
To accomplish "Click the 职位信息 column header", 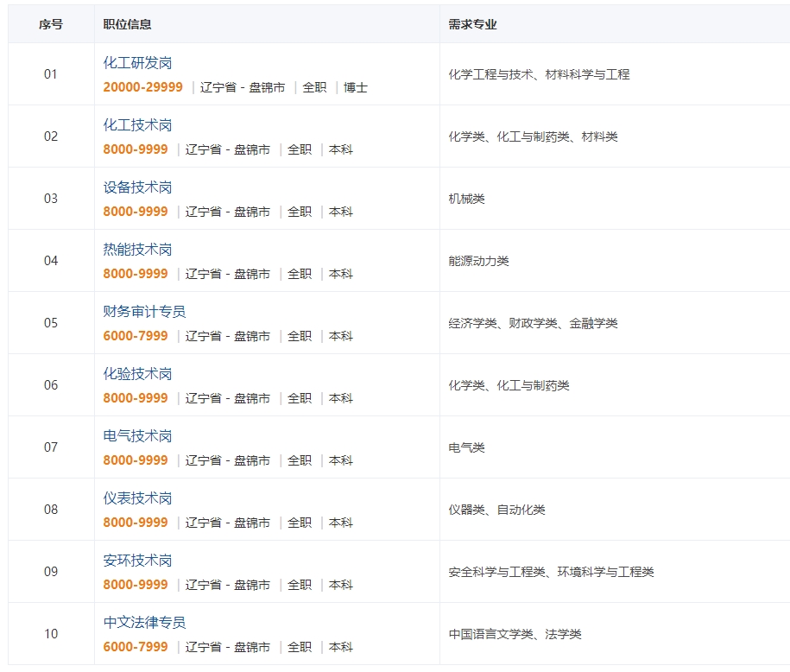I will click(127, 24).
